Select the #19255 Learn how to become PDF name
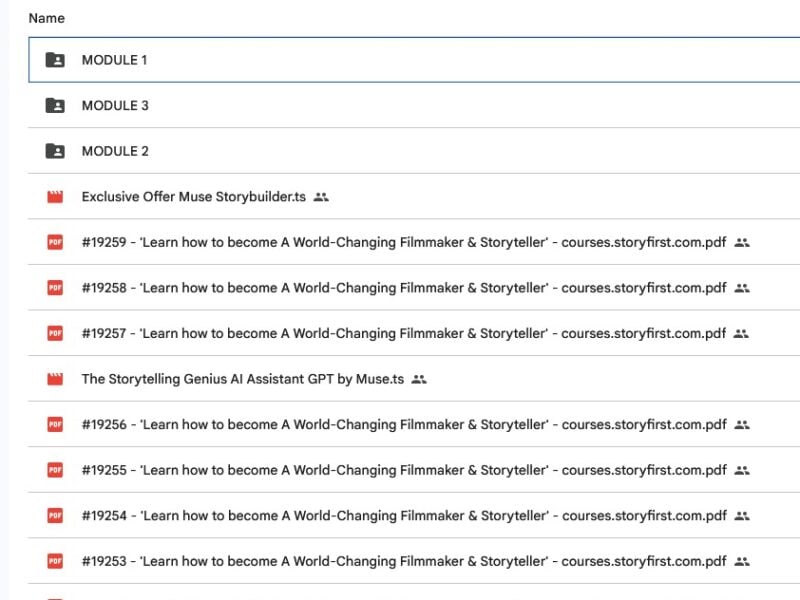This screenshot has width=800, height=600. pyautogui.click(x=404, y=470)
